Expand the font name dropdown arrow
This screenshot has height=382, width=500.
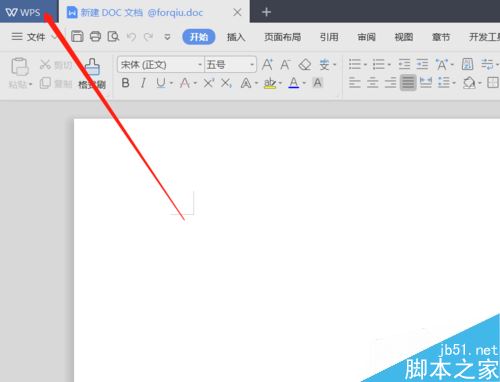coord(200,65)
